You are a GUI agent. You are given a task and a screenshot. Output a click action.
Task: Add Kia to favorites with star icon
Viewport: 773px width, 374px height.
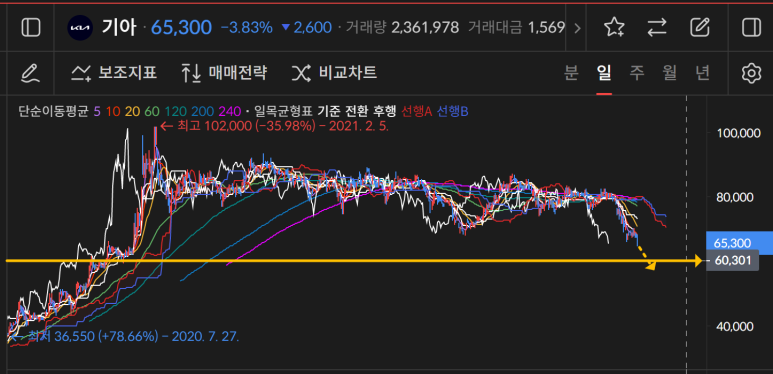pyautogui.click(x=614, y=28)
